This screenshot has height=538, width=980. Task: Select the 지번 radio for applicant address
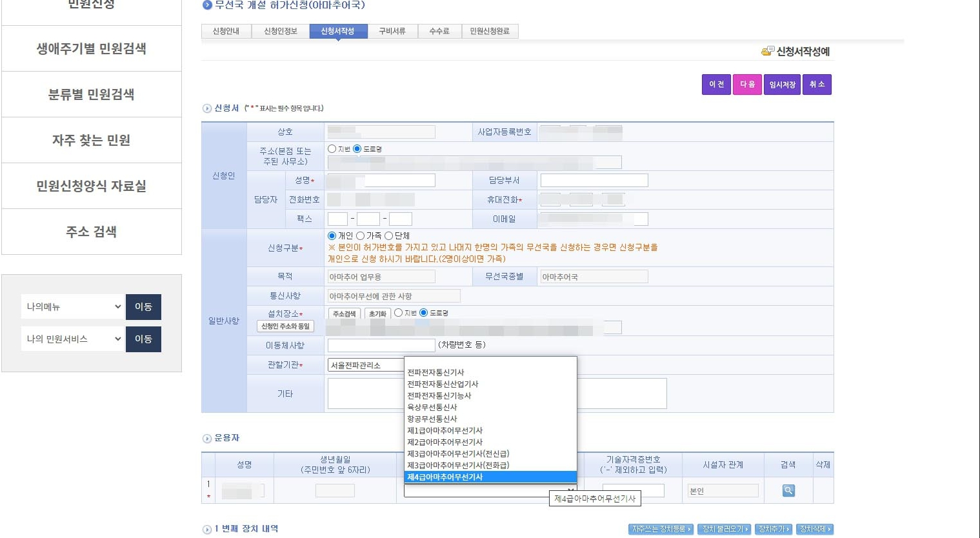pos(332,148)
